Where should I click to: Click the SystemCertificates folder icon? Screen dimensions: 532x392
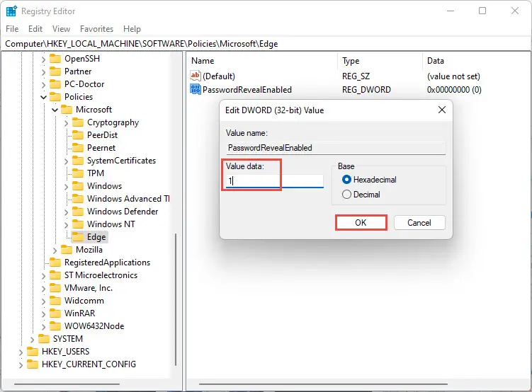tap(78, 161)
